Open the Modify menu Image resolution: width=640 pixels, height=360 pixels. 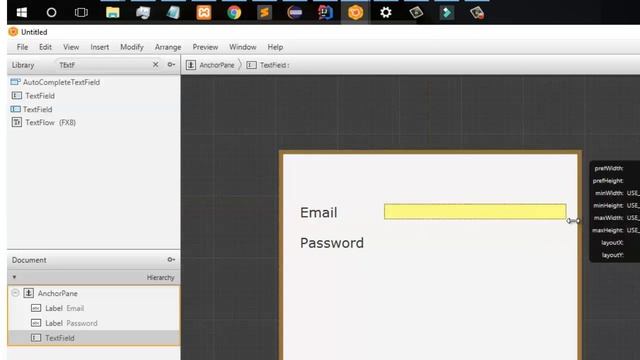click(x=132, y=47)
